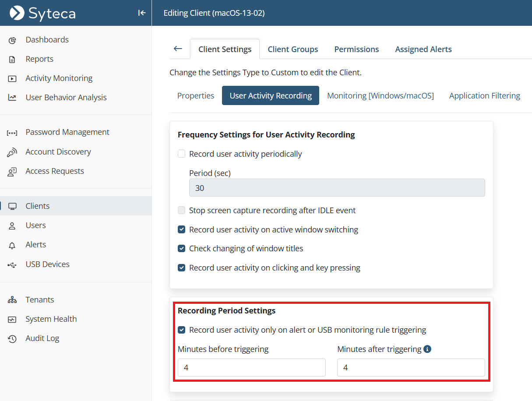Click the back arrow icon
This screenshot has width=532, height=401.
coord(178,49)
